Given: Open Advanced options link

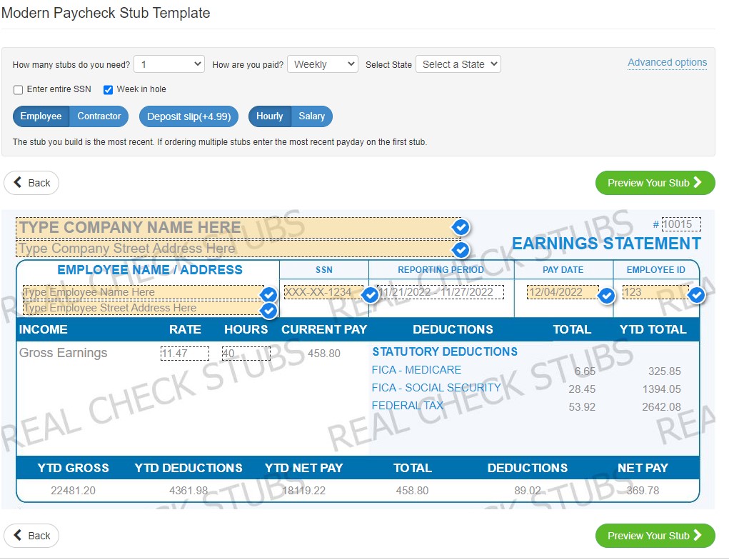Looking at the screenshot, I should (667, 63).
